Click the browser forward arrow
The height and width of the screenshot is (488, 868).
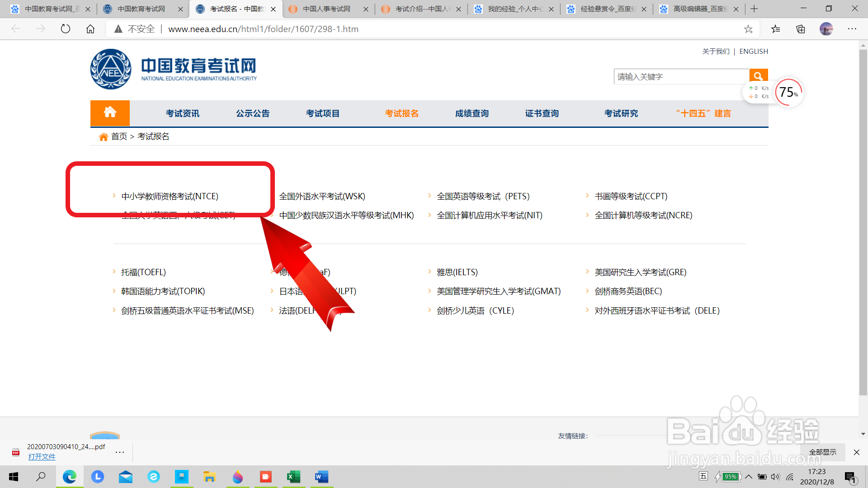[x=41, y=29]
